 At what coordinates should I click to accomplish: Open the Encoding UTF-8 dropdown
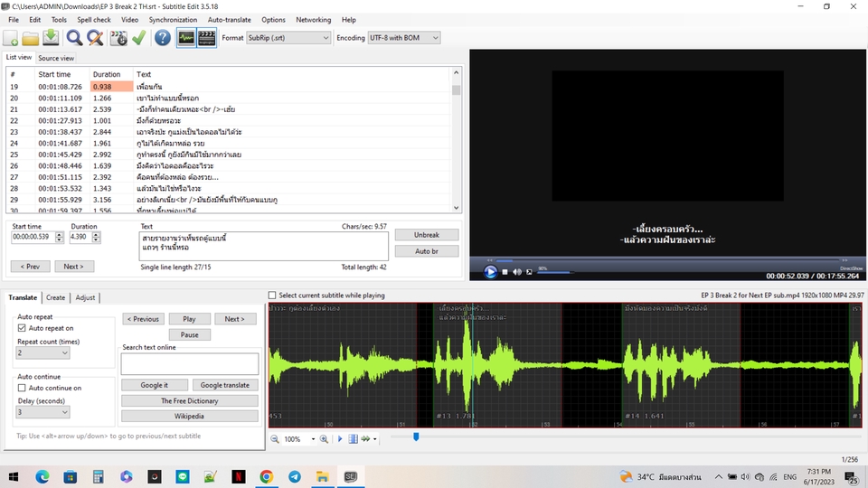tap(403, 38)
